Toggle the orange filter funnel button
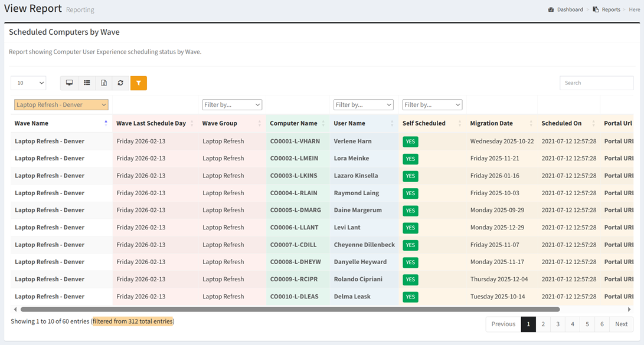644x345 pixels. click(x=138, y=83)
